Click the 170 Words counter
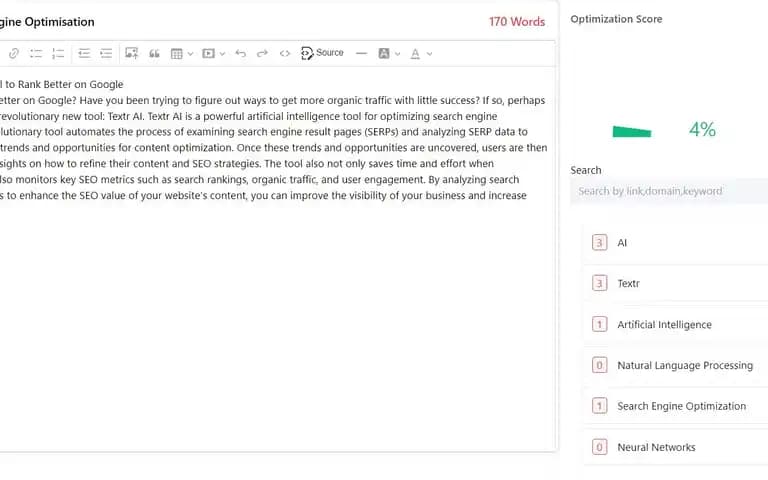Image resolution: width=768 pixels, height=480 pixels. [517, 22]
